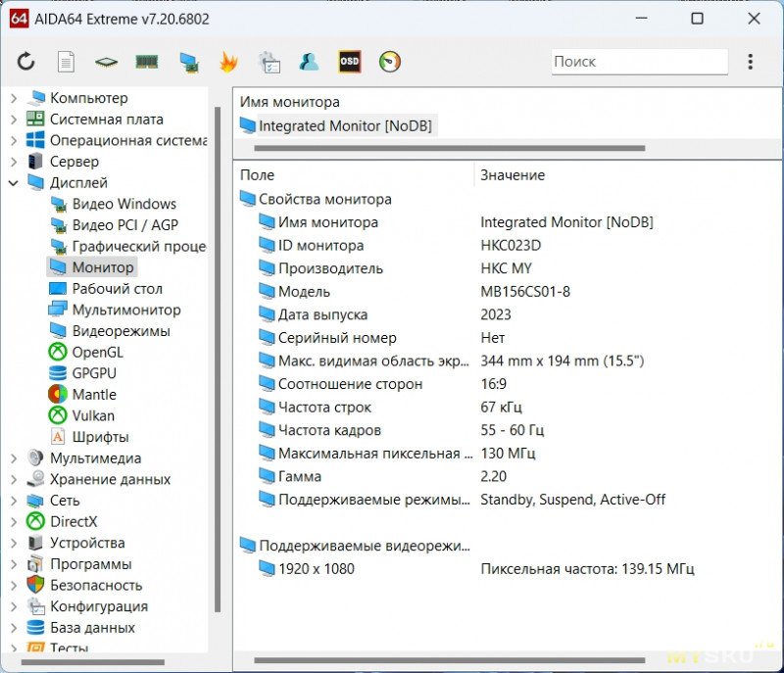Click the База данных tree item
This screenshot has height=673, width=784.
pyautogui.click(x=81, y=628)
